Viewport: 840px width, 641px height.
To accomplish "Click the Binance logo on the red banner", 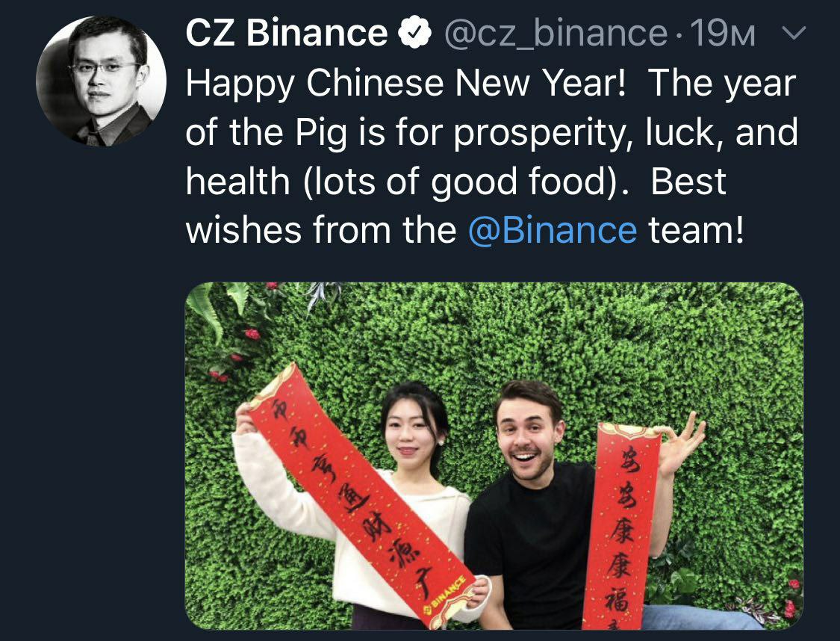I will (x=444, y=594).
